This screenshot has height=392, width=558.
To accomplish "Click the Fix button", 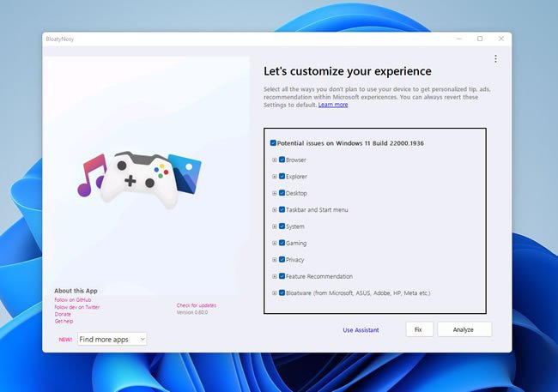I will point(419,329).
